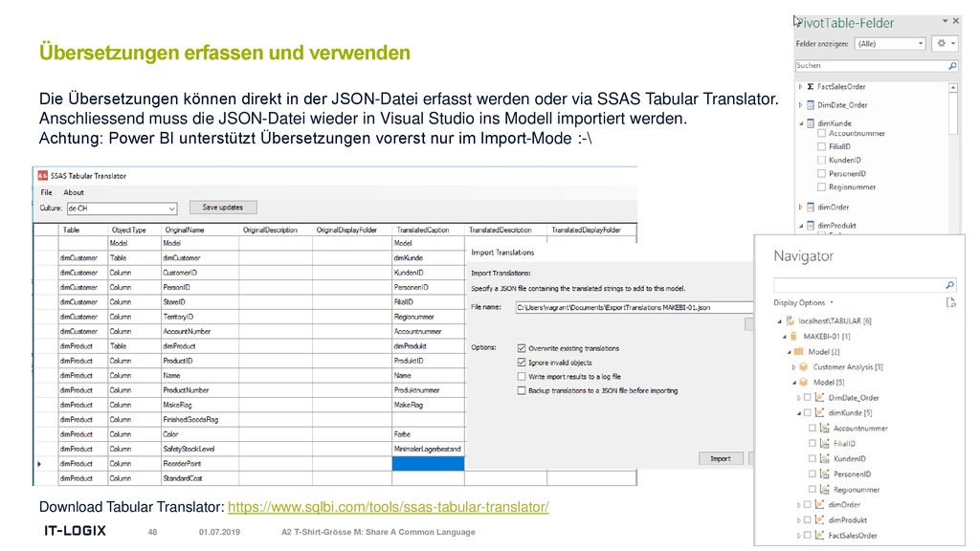980x551 pixels.
Task: Click the Model [2] folder icon
Action: [799, 352]
